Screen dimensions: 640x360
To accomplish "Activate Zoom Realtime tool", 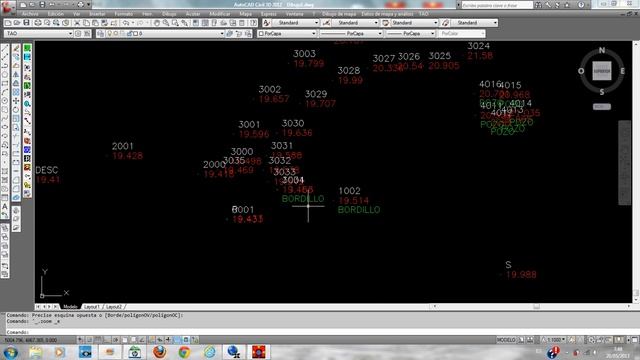I will click(x=166, y=23).
